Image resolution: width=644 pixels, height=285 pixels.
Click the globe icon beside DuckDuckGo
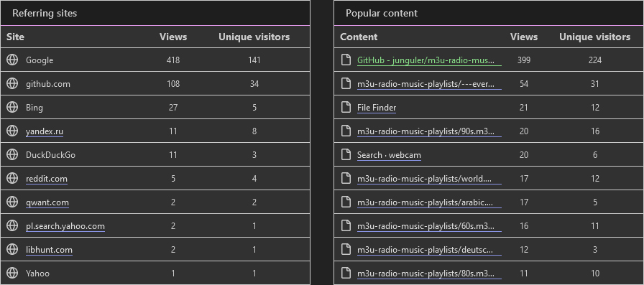point(12,154)
